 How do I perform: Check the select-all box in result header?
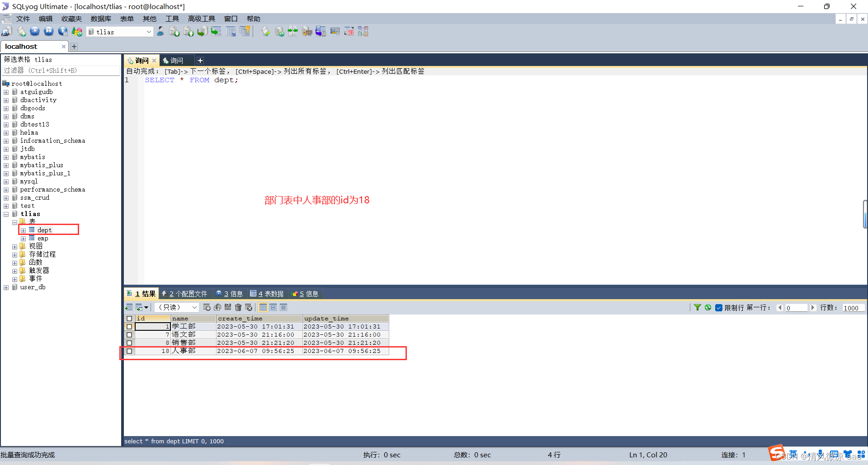coord(129,319)
